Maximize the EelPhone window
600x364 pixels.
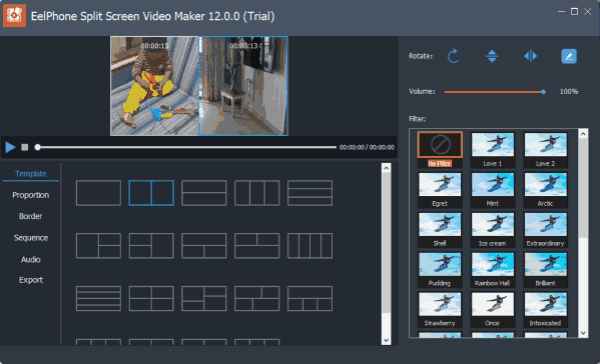coord(574,11)
